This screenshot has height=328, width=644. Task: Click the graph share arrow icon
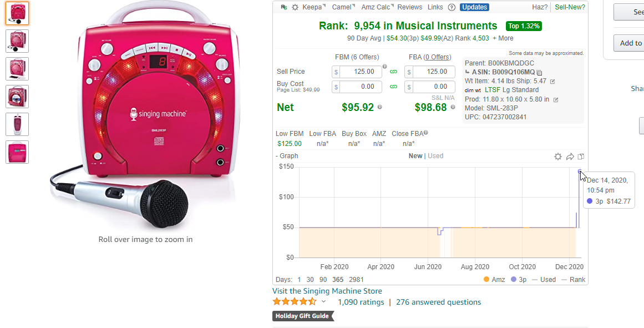tap(570, 156)
